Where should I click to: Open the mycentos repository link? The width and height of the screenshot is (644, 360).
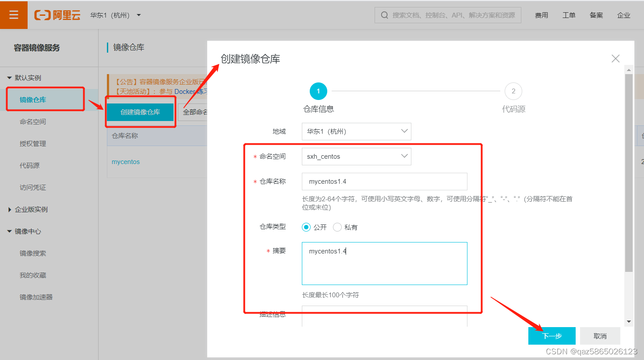(126, 161)
